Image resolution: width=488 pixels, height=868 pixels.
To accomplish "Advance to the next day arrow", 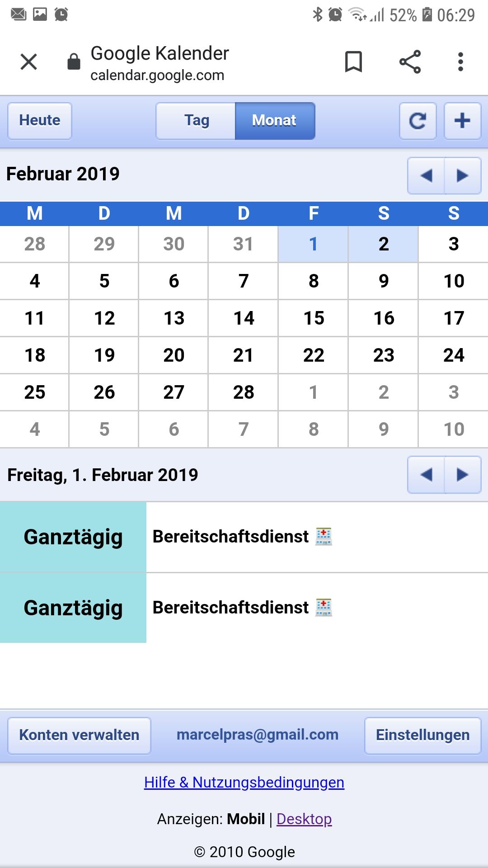I will click(x=462, y=475).
